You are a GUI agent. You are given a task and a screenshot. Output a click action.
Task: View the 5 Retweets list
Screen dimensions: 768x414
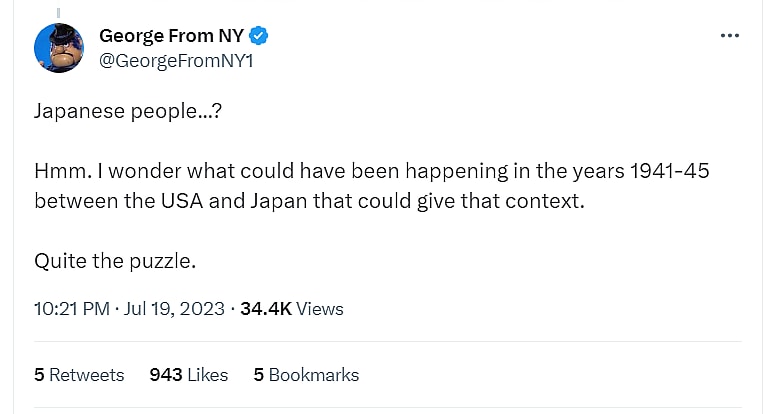click(79, 375)
